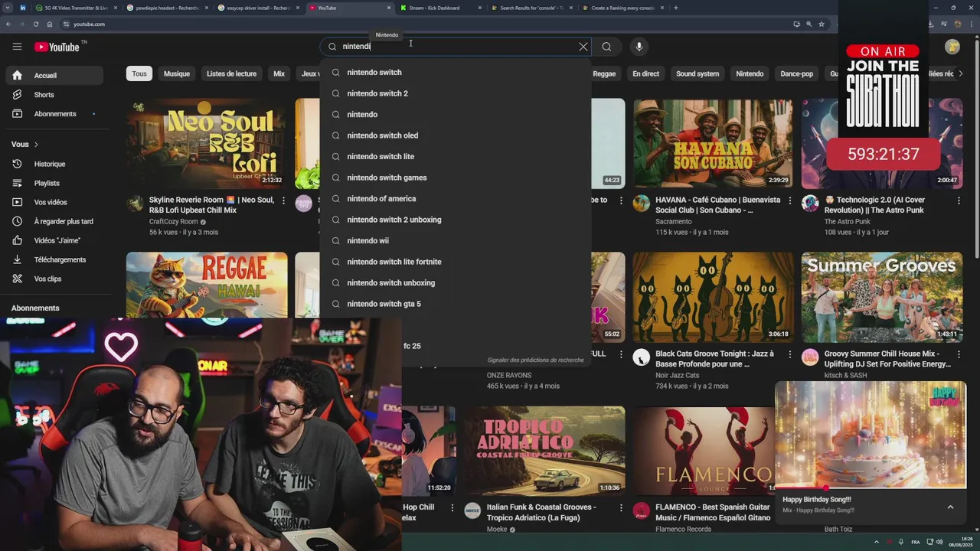Open Noir Jazz Cats channel link
980x551 pixels.
coord(677,375)
